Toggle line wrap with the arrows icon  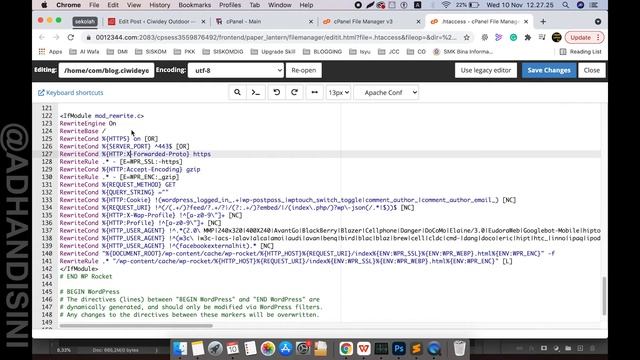tap(314, 92)
